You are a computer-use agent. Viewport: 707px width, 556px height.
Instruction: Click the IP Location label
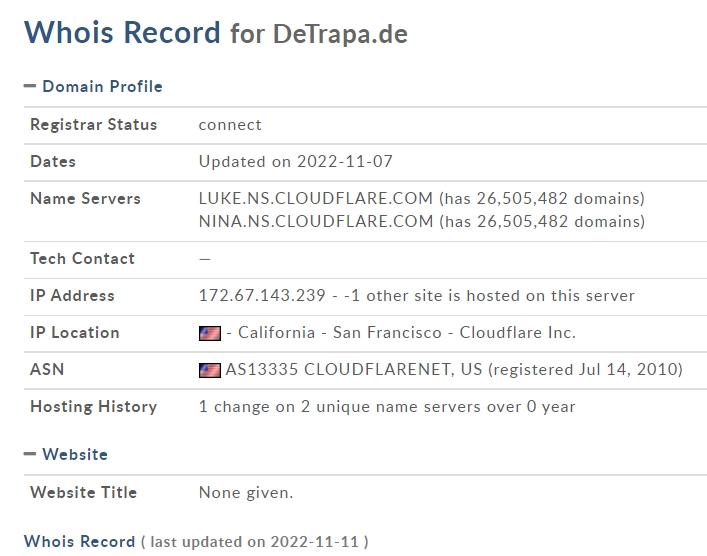(74, 332)
